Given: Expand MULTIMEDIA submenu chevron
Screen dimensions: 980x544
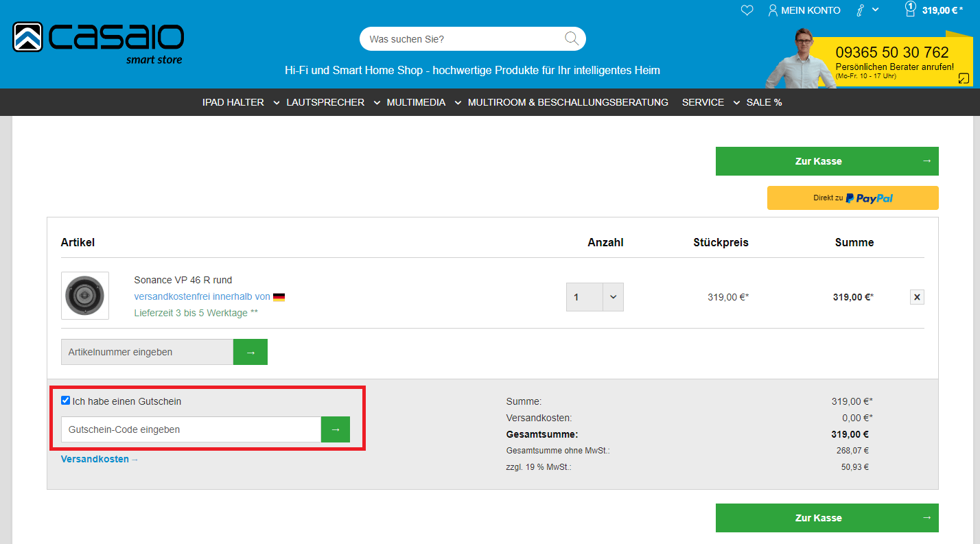Looking at the screenshot, I should coord(458,103).
